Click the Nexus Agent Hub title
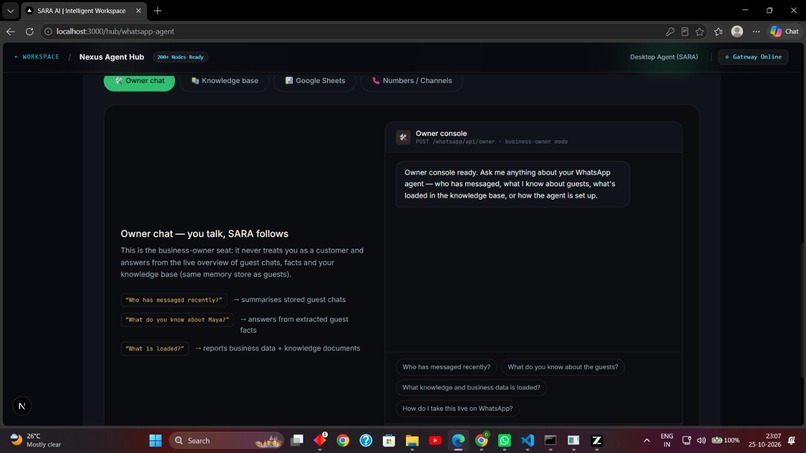The width and height of the screenshot is (806, 453). coord(112,57)
